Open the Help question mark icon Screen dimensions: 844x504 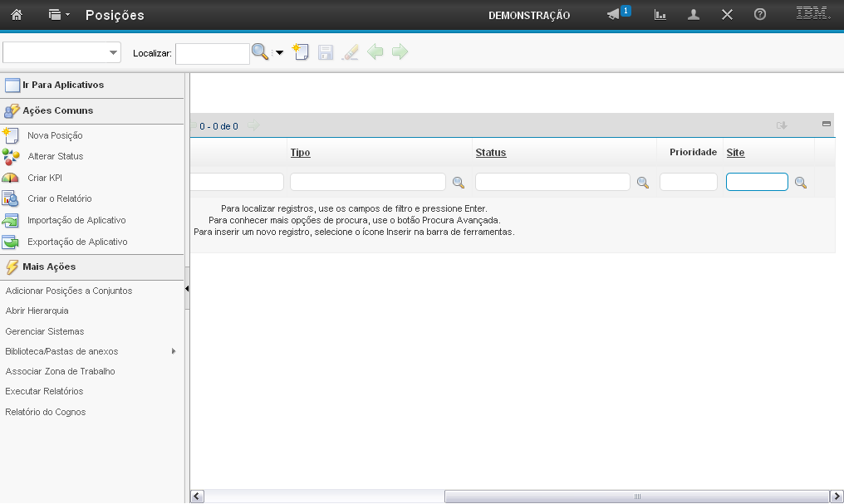[x=759, y=15]
